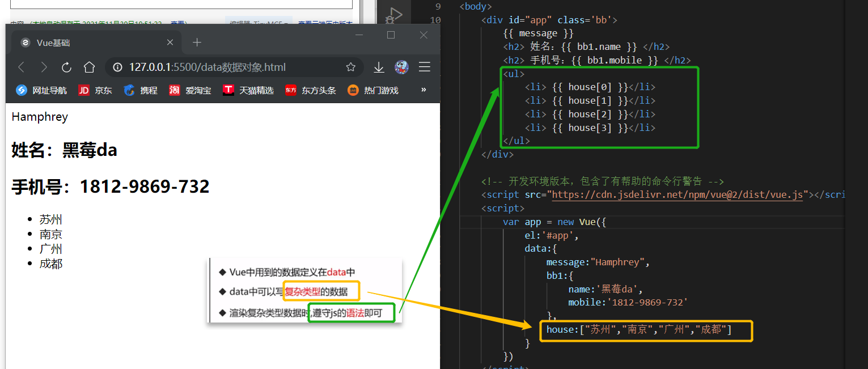Click the el:'#app' code line
This screenshot has width=868, height=369.
pyautogui.click(x=552, y=235)
